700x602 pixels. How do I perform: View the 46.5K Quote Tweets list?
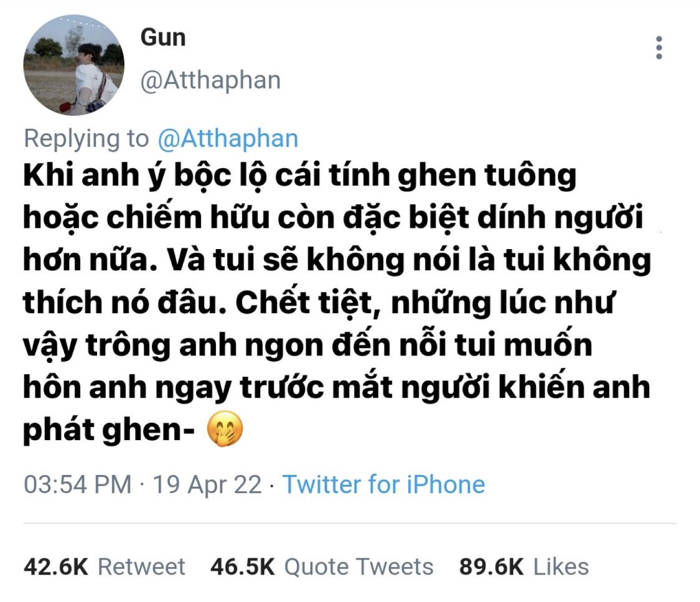[x=322, y=567]
